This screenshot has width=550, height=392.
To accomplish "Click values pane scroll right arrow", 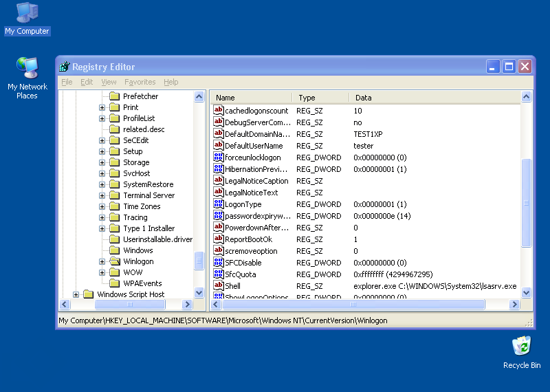I will point(514,304).
